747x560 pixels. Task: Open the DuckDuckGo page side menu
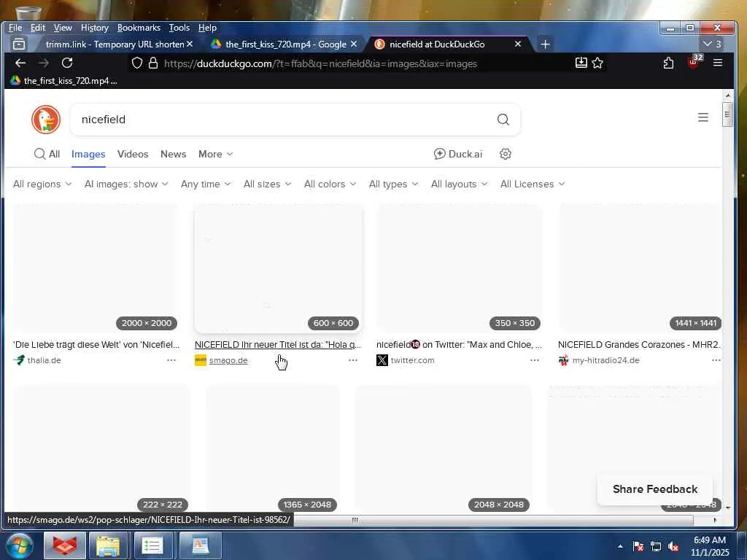click(x=703, y=117)
